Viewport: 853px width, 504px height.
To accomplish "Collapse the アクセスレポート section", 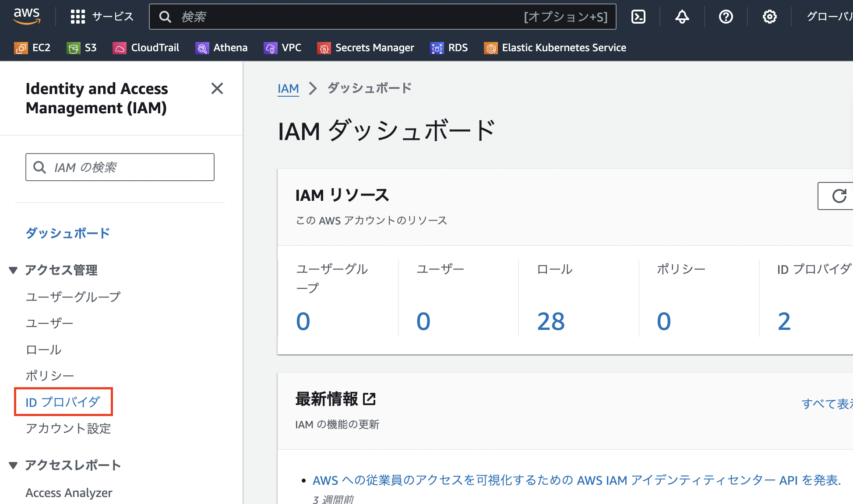I will click(13, 465).
